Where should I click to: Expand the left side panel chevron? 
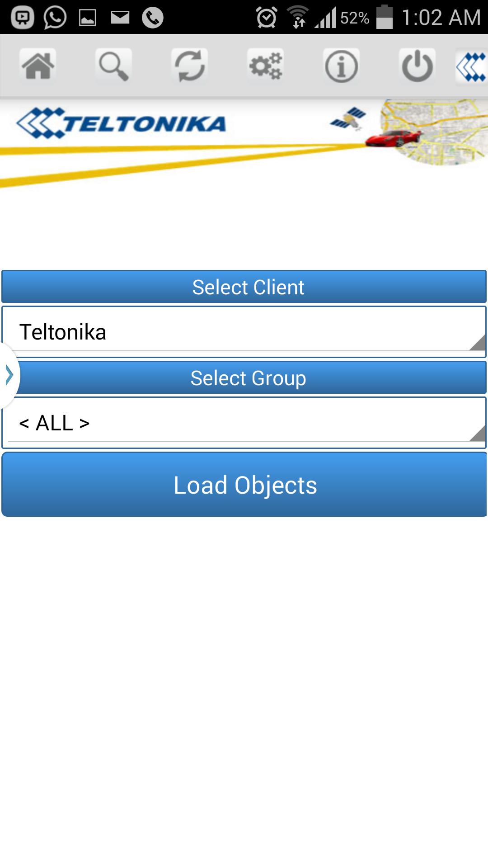[x=9, y=374]
